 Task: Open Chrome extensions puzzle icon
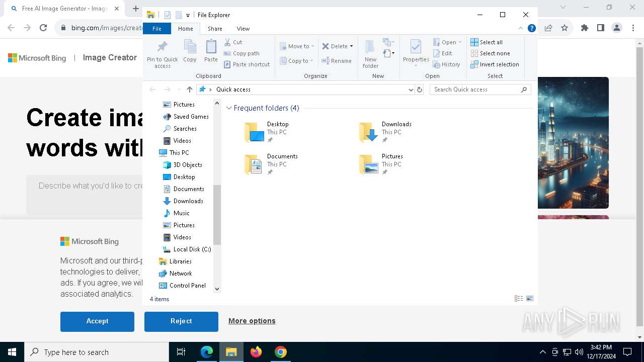tap(585, 28)
